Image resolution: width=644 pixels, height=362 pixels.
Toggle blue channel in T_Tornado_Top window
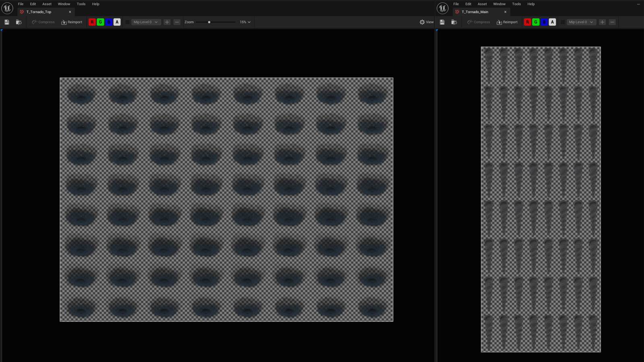coord(109,22)
